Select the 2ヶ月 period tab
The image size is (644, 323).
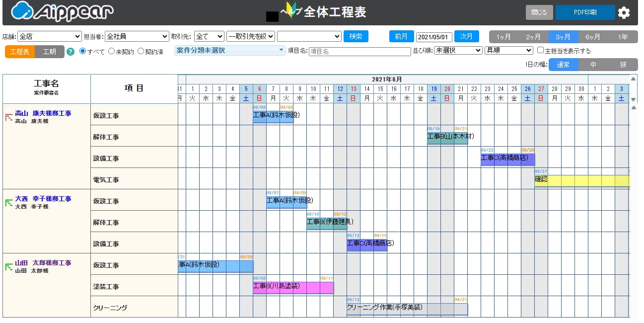pyautogui.click(x=533, y=37)
